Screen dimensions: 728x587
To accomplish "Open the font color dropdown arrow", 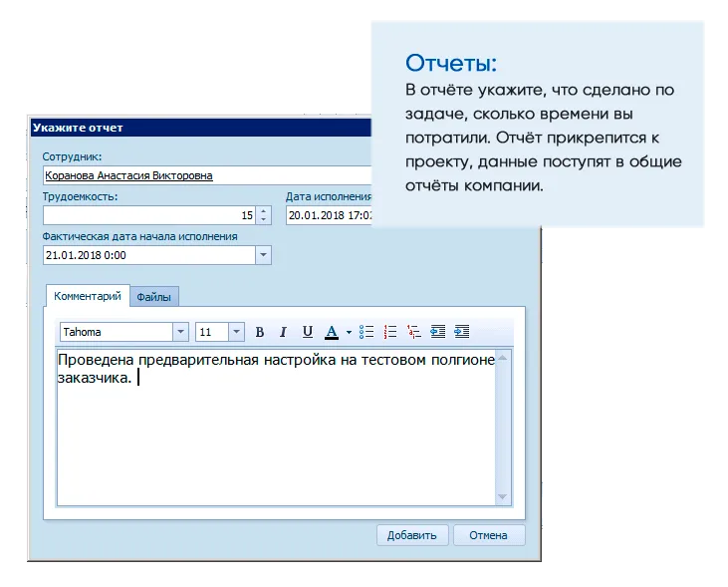I will 349,332.
